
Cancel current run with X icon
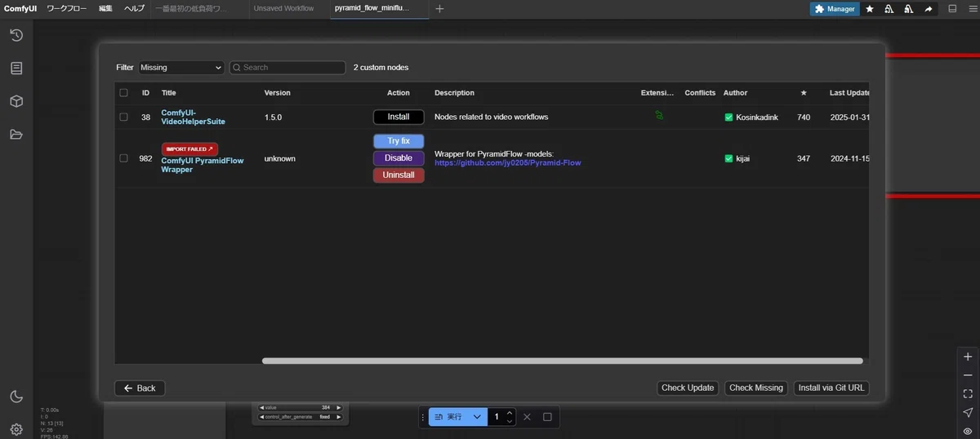pyautogui.click(x=527, y=417)
